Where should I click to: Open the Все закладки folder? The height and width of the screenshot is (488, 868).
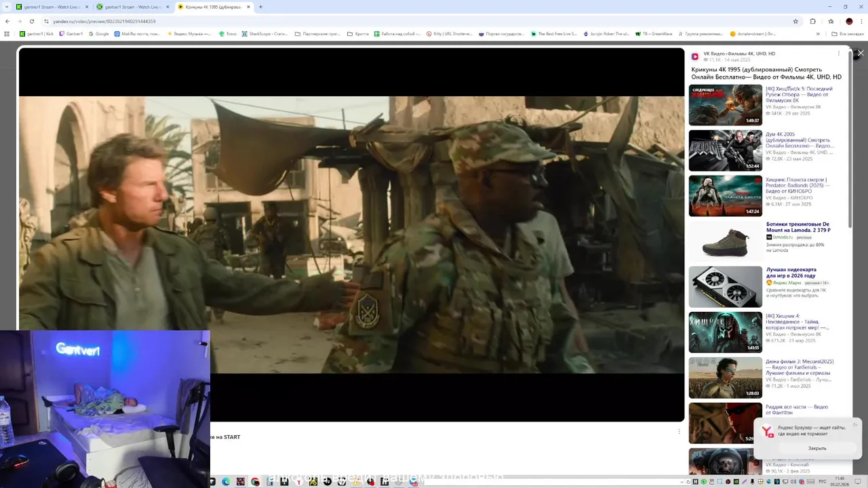[x=848, y=33]
